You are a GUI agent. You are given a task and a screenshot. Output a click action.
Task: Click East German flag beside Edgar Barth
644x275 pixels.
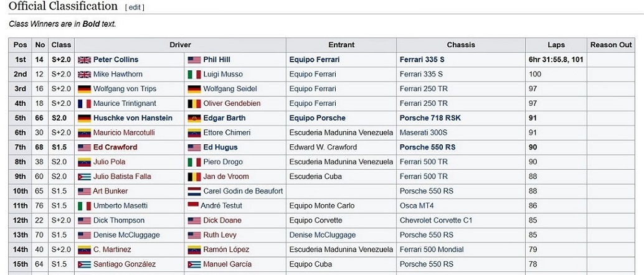(194, 118)
